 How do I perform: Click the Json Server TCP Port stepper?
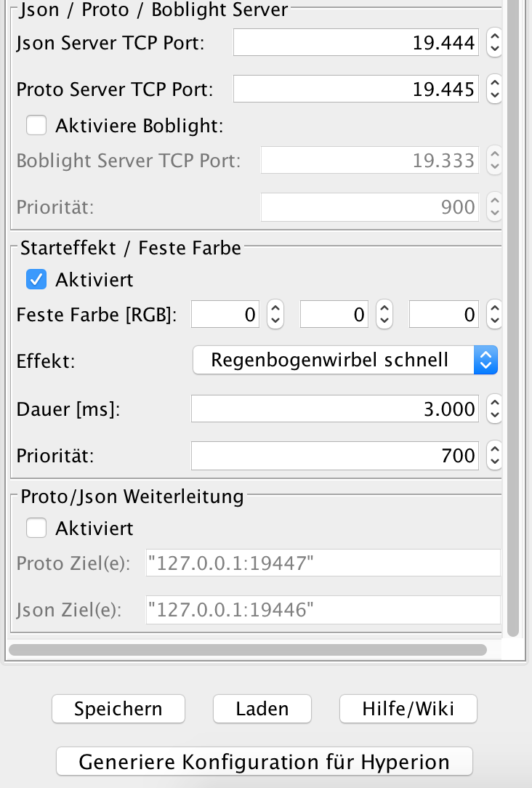tap(494, 43)
